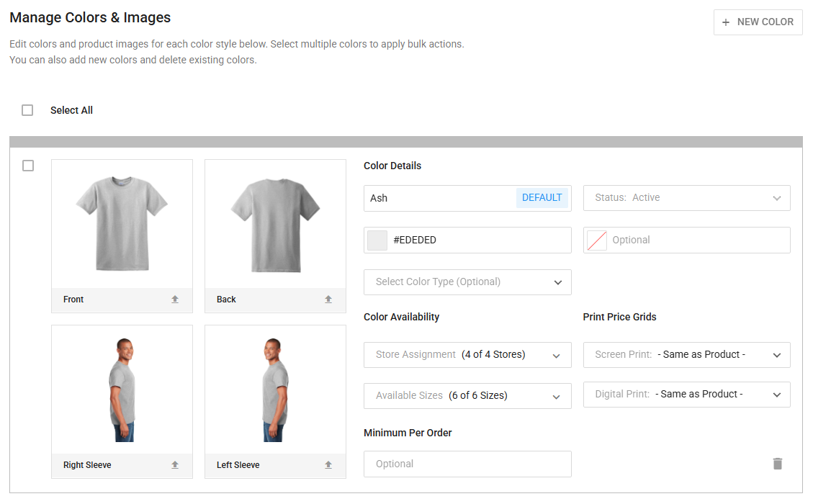This screenshot has height=504, width=813.
Task: Expand Select Color Type dropdown
Action: (x=467, y=282)
